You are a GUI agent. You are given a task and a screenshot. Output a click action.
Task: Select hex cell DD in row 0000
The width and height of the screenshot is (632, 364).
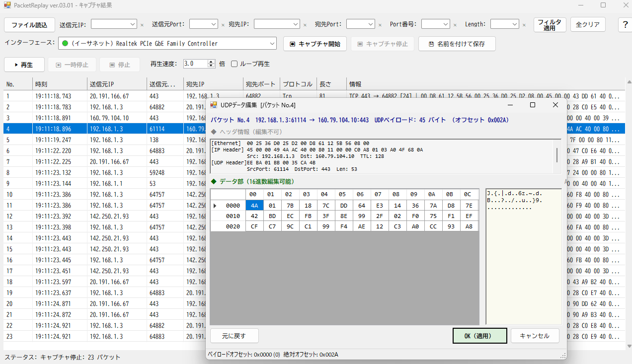point(343,206)
